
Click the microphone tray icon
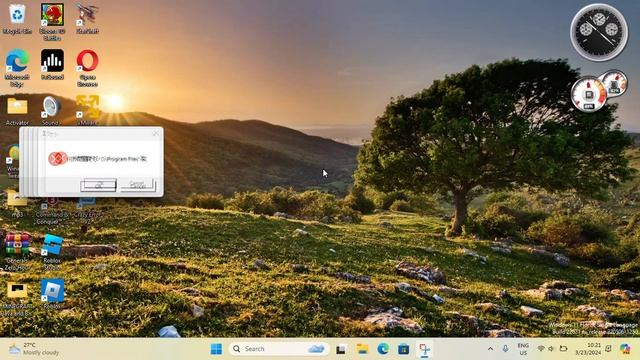505,349
